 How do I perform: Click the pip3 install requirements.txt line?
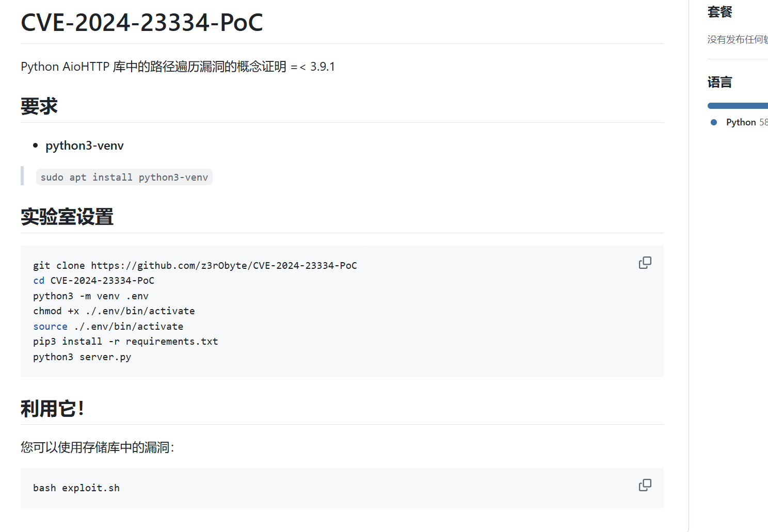(x=125, y=342)
